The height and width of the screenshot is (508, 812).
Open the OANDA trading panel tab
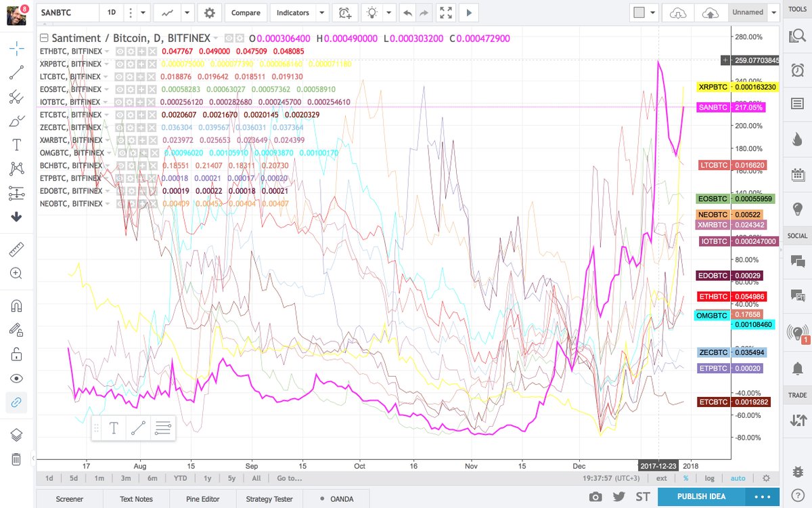(336, 499)
